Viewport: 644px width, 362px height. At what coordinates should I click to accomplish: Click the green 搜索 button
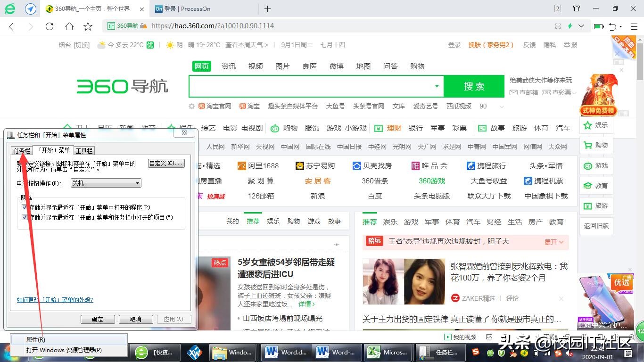474,86
